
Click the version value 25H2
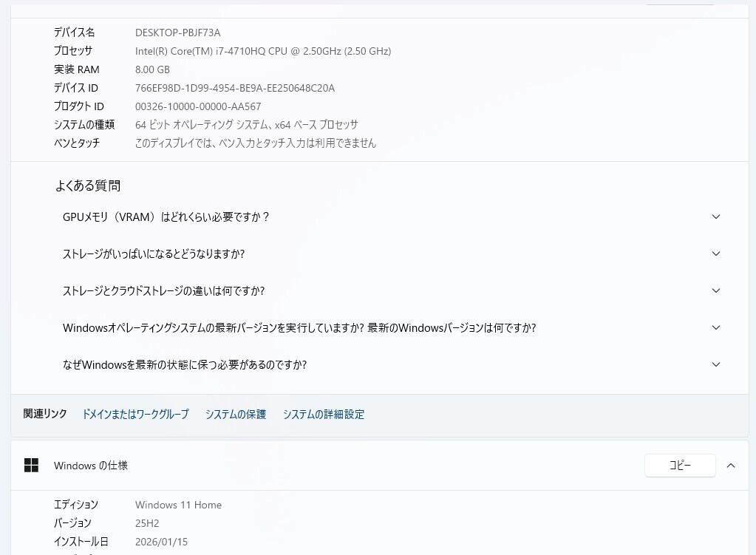coord(147,523)
